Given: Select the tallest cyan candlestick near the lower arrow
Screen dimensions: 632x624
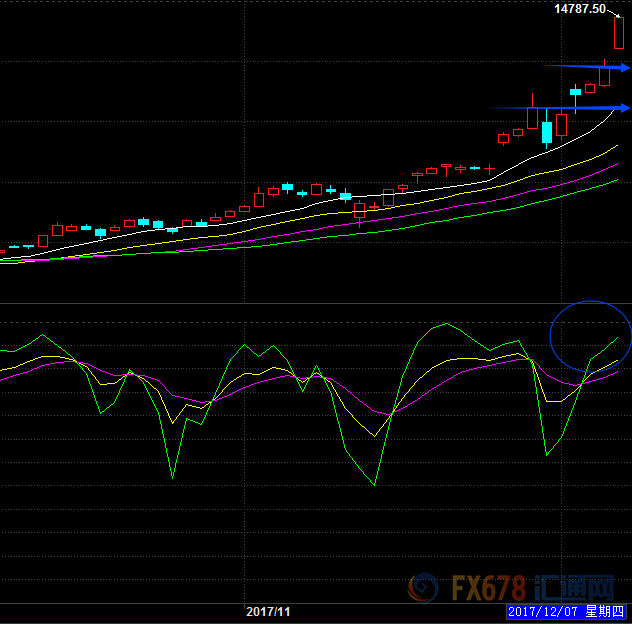Looking at the screenshot, I should (546, 131).
